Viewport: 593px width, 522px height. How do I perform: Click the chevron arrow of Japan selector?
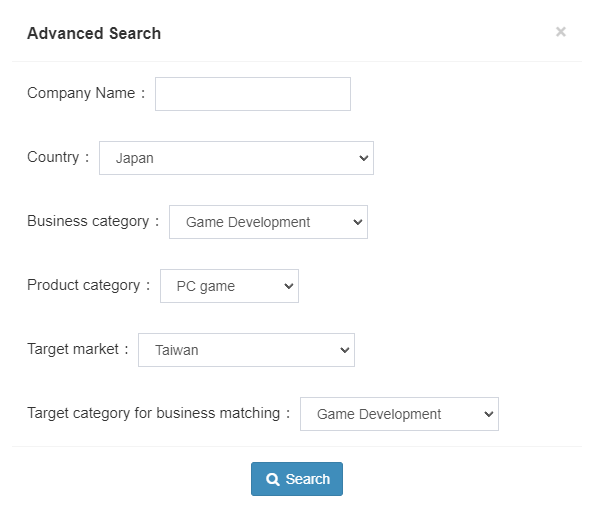click(363, 158)
